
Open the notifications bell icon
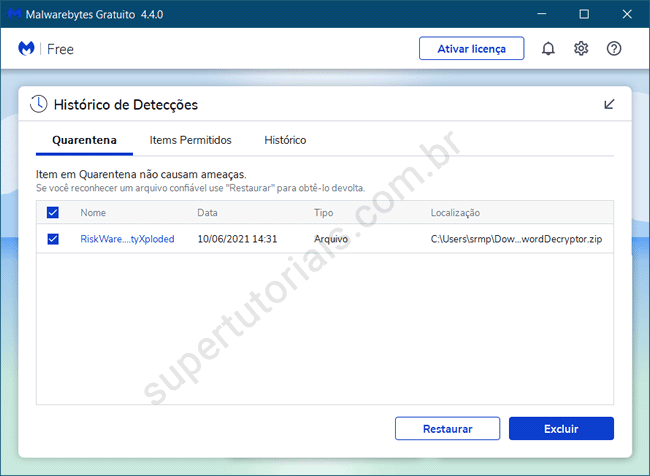coord(548,49)
